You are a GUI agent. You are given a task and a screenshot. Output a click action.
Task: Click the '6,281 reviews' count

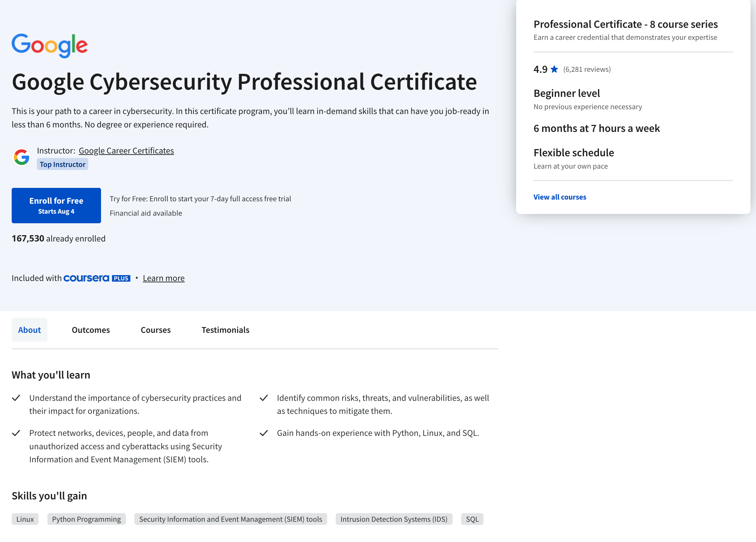coord(587,69)
